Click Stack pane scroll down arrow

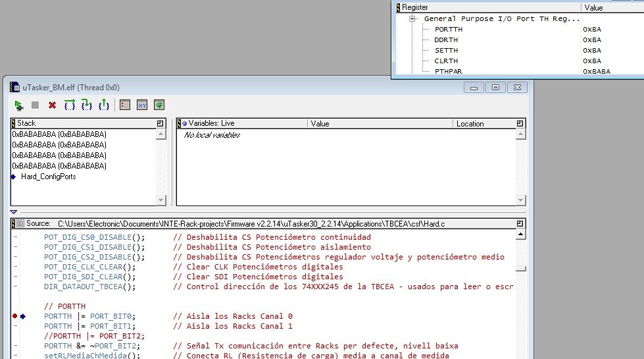coord(161,200)
